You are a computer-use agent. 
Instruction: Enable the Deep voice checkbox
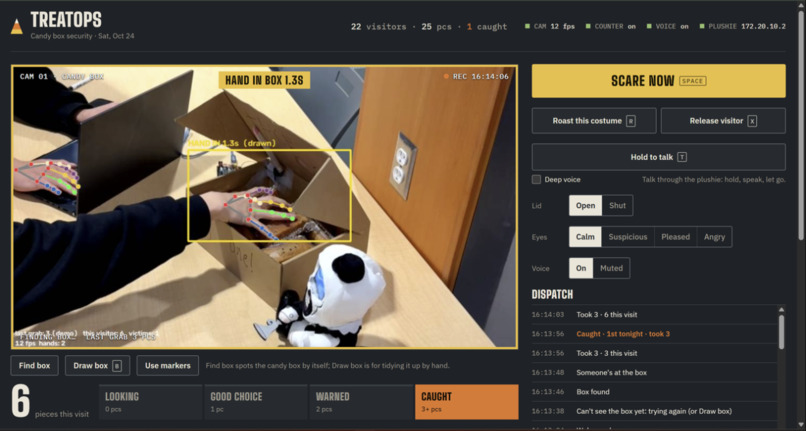click(x=537, y=179)
